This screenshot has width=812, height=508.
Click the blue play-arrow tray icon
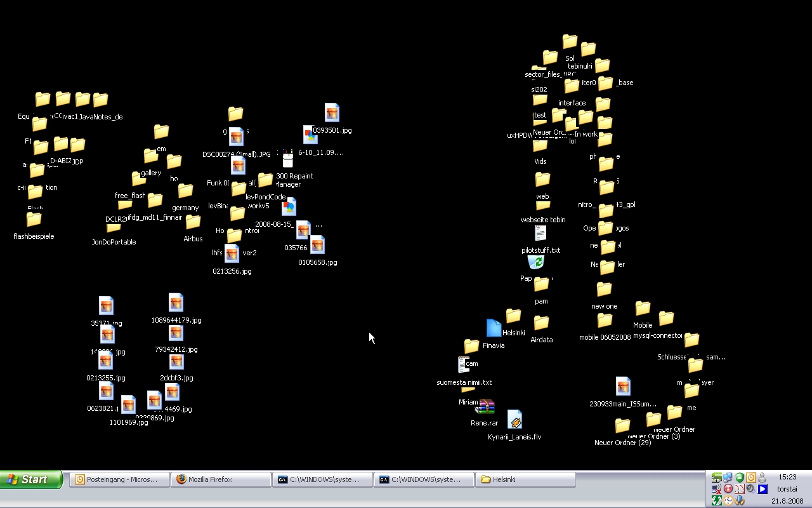(x=763, y=489)
